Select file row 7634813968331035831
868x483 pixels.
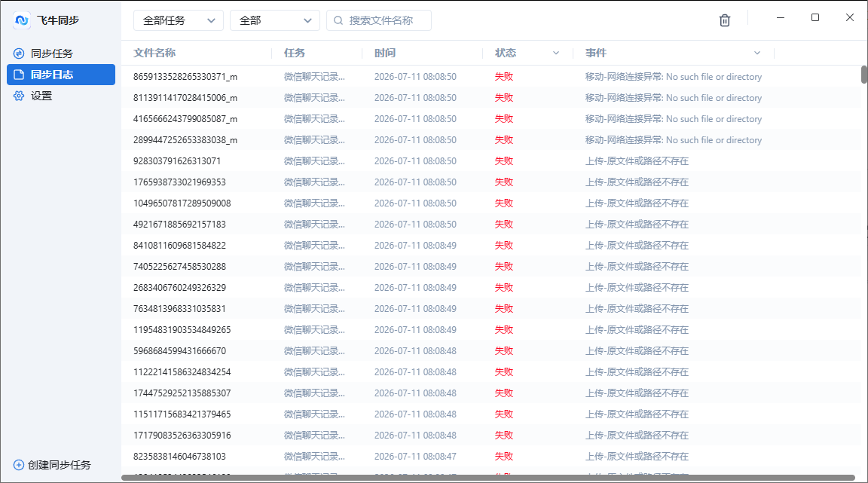[x=491, y=308]
